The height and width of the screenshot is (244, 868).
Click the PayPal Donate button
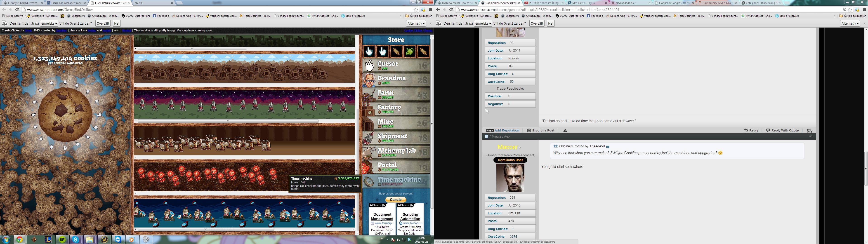(396, 199)
